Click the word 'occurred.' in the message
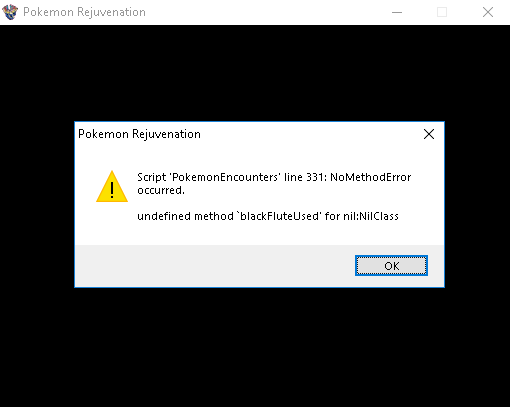Viewport: 510px width, 407px height. point(161,190)
